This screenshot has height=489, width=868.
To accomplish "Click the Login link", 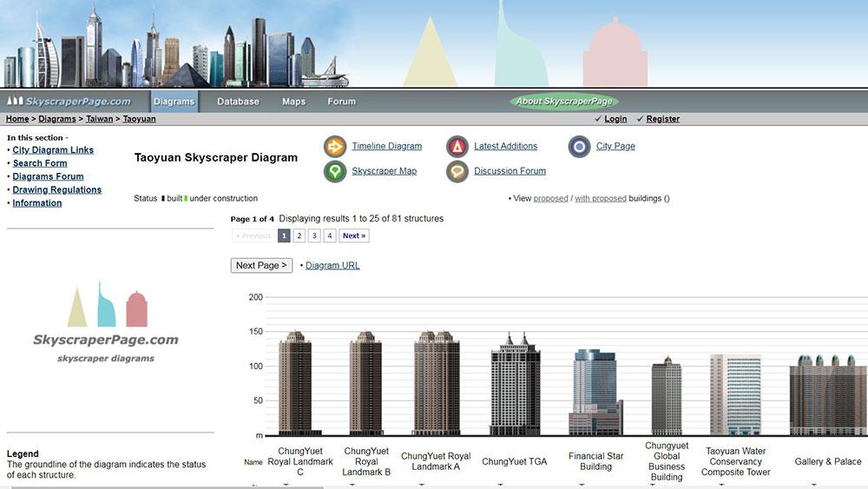I will click(x=615, y=118).
